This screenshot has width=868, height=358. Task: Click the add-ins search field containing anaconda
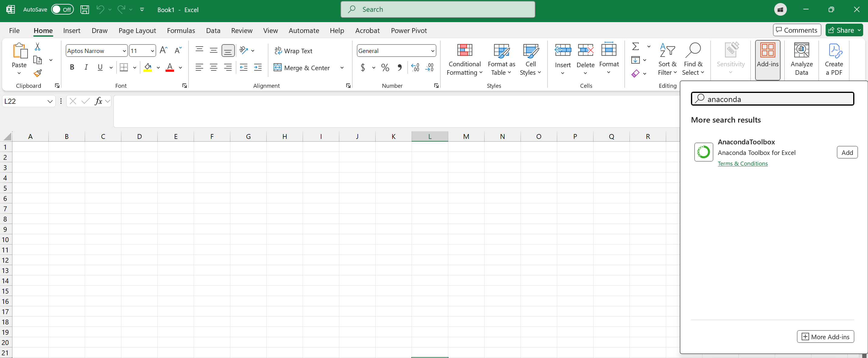coord(772,99)
